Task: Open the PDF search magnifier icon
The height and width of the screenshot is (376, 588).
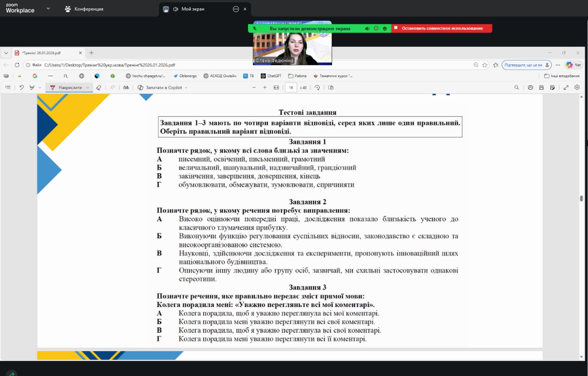Action: 517,87
